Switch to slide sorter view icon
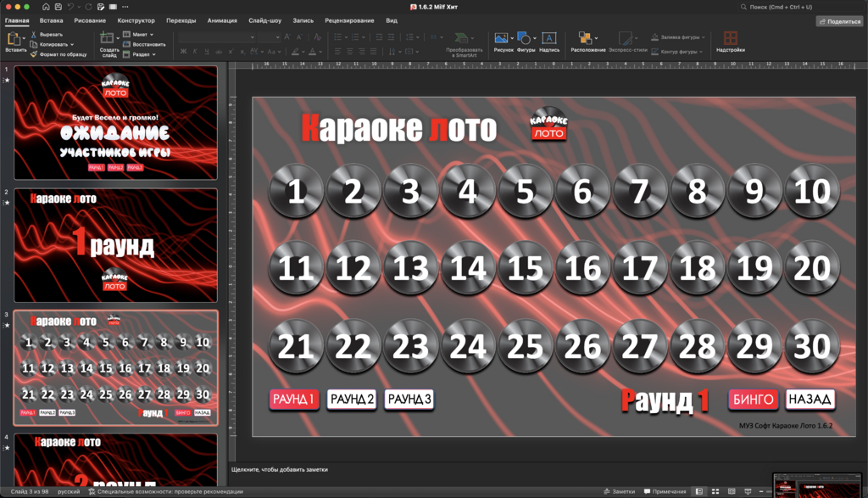This screenshot has width=868, height=498. tap(715, 491)
